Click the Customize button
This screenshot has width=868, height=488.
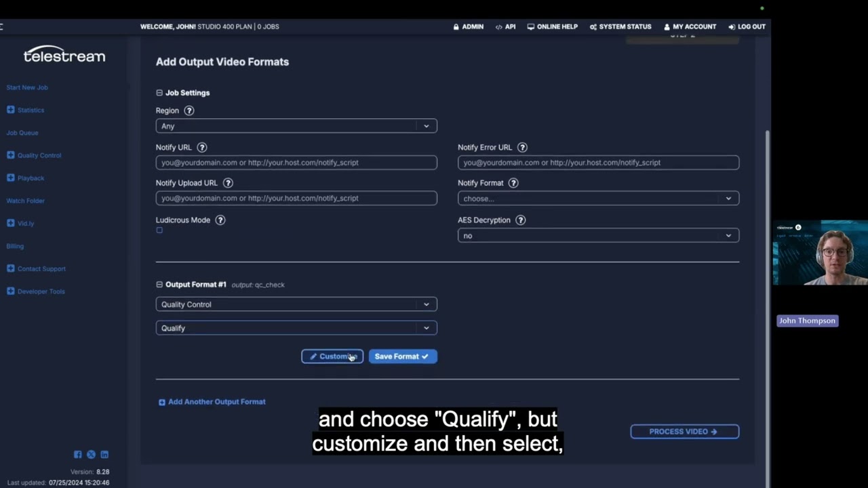(332, 357)
